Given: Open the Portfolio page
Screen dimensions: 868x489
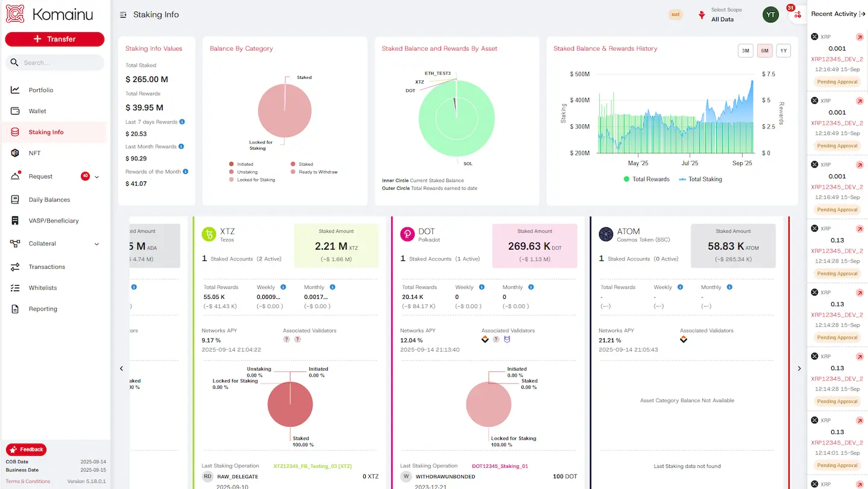Looking at the screenshot, I should [41, 90].
